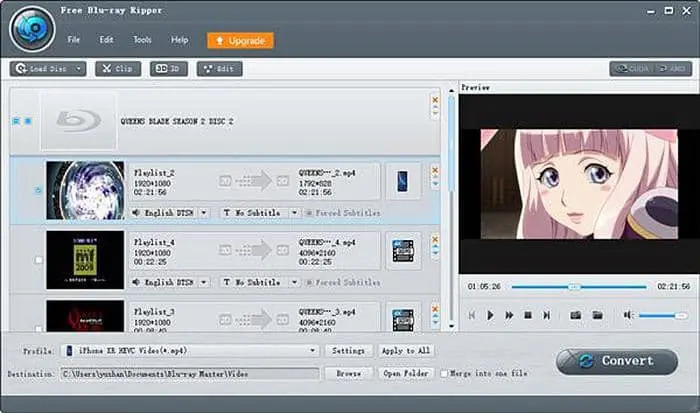The height and width of the screenshot is (413, 700).
Task: Open profile Settings button
Action: click(348, 351)
